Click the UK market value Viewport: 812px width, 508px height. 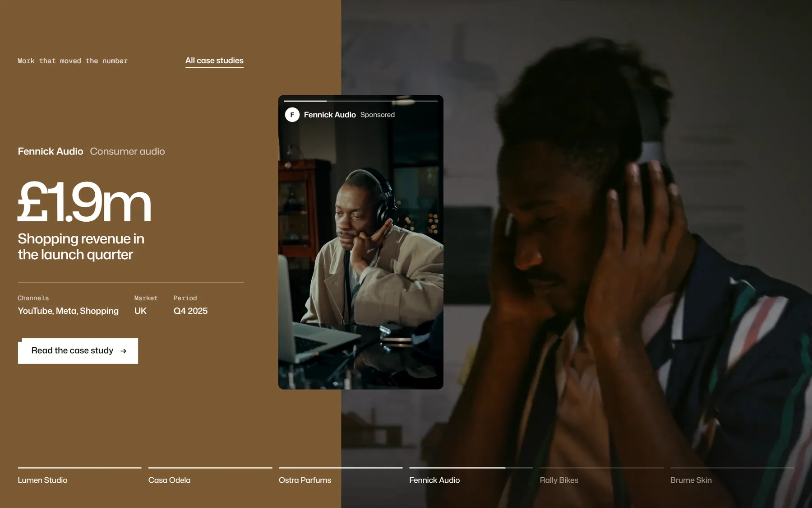pos(140,311)
